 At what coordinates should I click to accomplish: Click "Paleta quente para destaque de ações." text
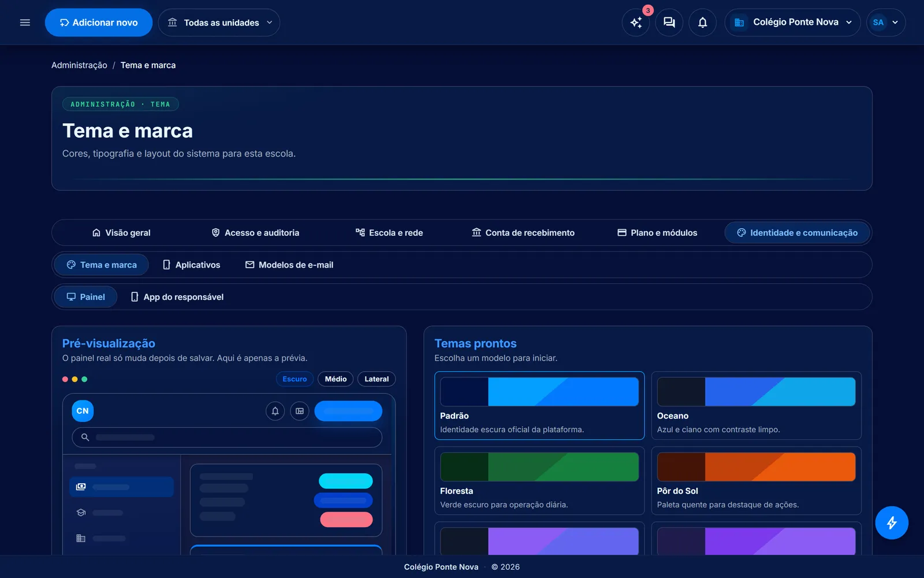[x=728, y=505]
